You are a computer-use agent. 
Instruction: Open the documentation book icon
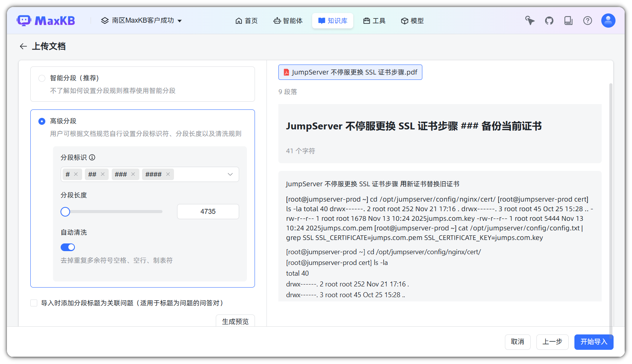coord(568,21)
